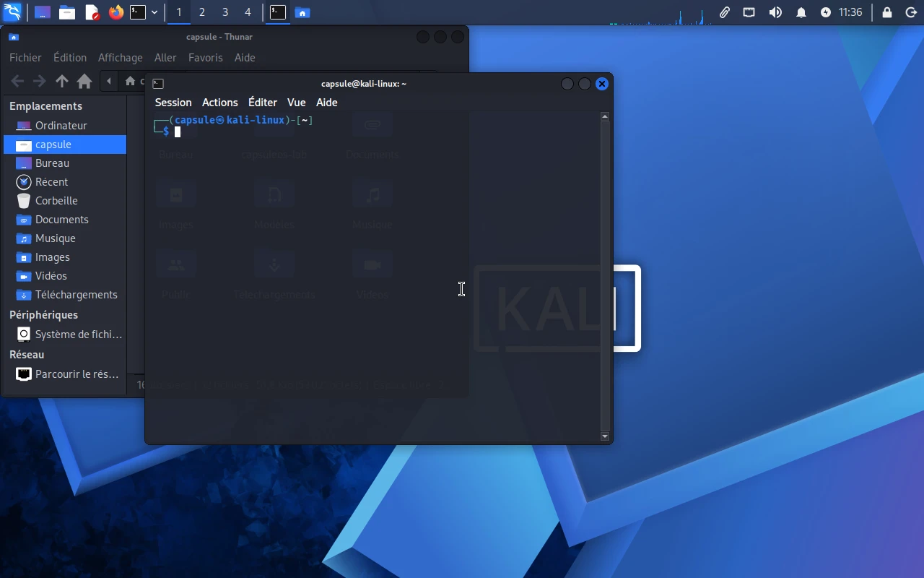Open the terminal Vue menu
924x578 pixels.
tap(297, 103)
